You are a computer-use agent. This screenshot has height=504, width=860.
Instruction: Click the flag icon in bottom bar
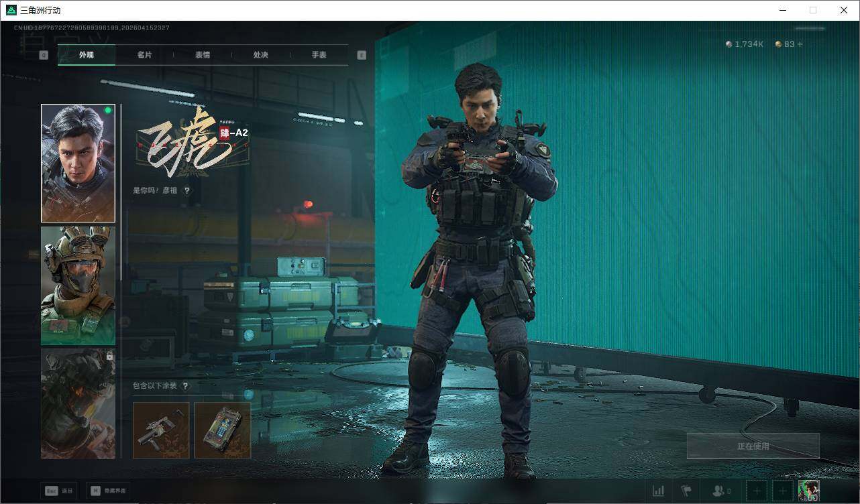pyautogui.click(x=686, y=491)
